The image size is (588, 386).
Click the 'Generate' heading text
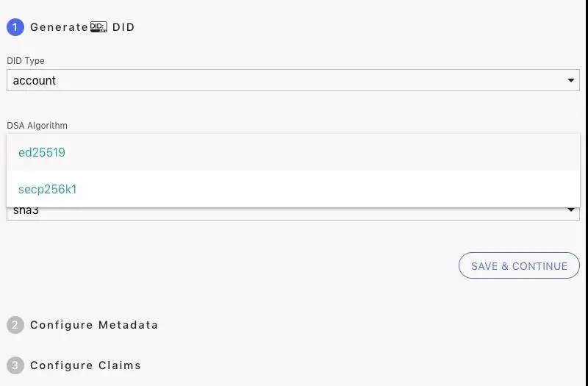[x=59, y=27]
